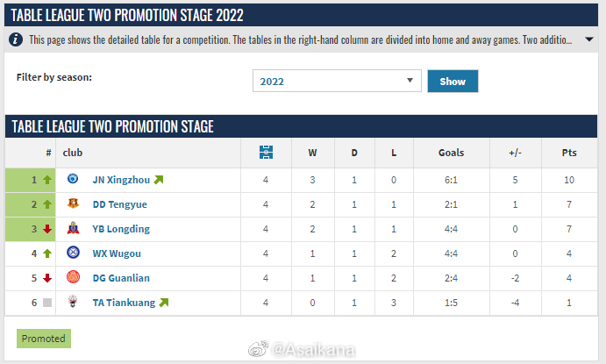
Task: Open the WX Wugou club link
Action: [x=117, y=253]
